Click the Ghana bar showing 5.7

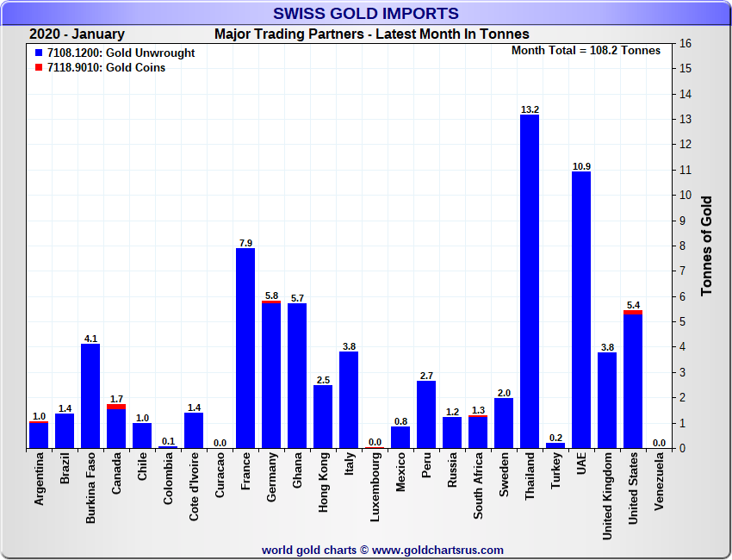(x=297, y=376)
